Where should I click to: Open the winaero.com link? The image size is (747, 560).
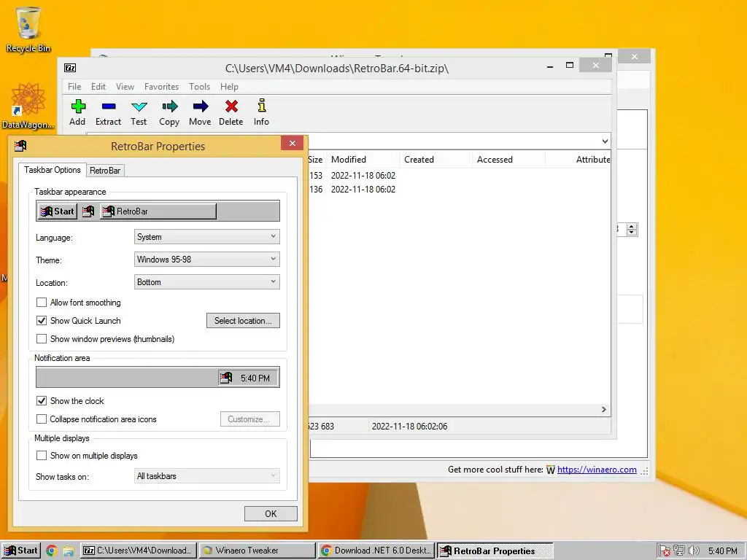point(597,470)
